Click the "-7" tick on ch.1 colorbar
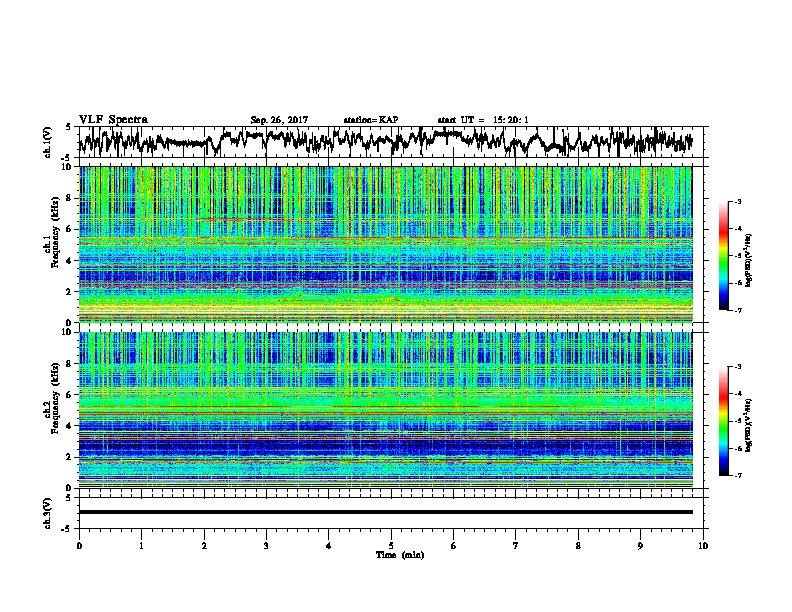This screenshot has height=612, width=792. [x=737, y=311]
